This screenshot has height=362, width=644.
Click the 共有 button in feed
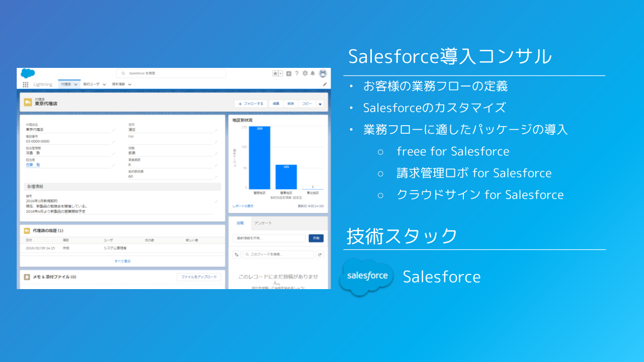[x=316, y=238]
